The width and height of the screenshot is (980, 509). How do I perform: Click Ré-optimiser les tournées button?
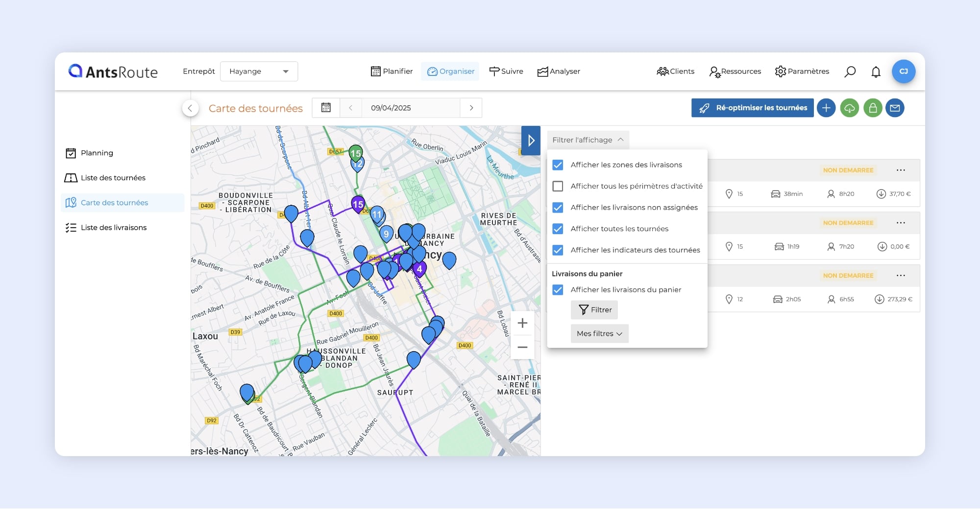(752, 108)
